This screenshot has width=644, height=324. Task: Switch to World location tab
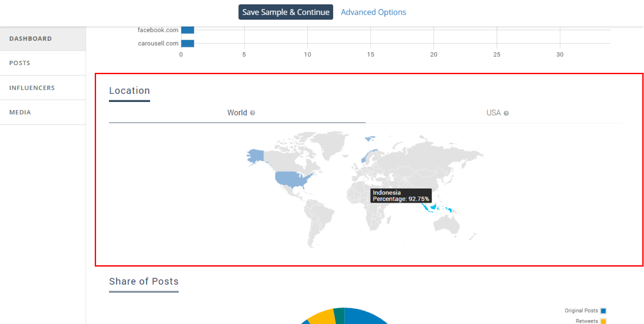[237, 113]
